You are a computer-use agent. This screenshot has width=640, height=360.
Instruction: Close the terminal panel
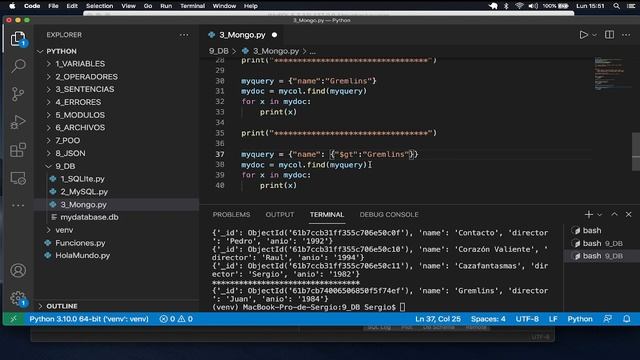pyautogui.click(x=629, y=214)
